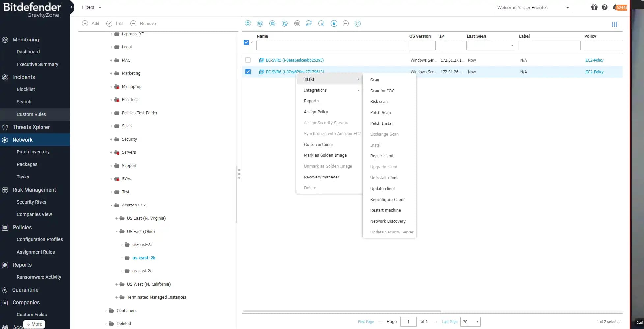Click the Synchronize with Amazon EC2 icon
The image size is (644, 329).
click(309, 23)
